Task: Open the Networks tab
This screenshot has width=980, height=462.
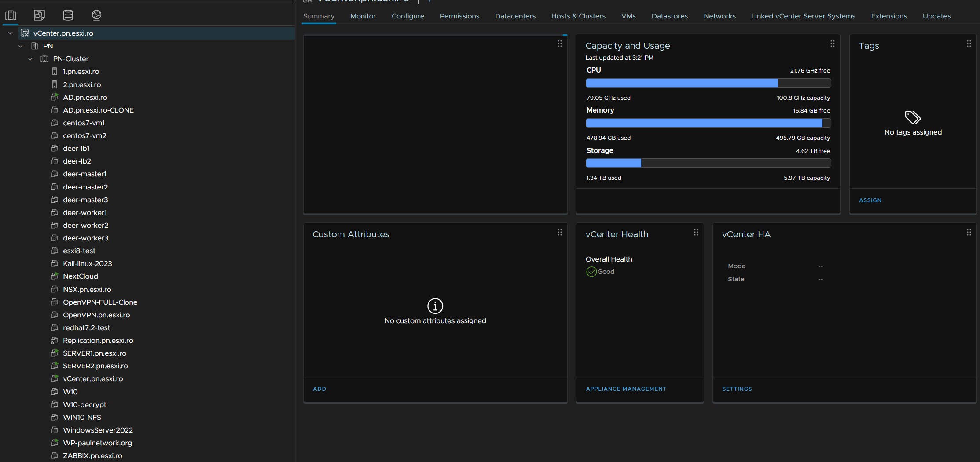Action: [x=719, y=16]
